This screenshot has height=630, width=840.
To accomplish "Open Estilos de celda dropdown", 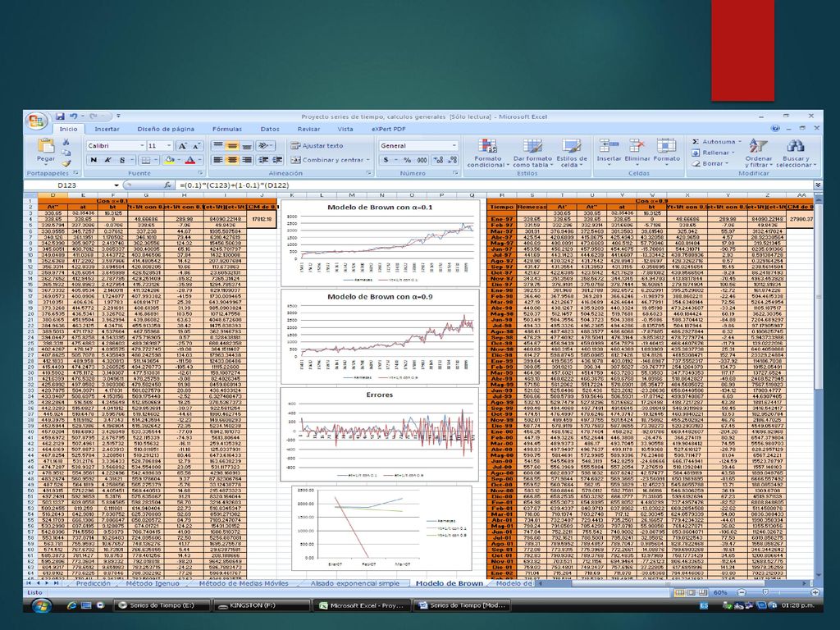I will (x=571, y=153).
